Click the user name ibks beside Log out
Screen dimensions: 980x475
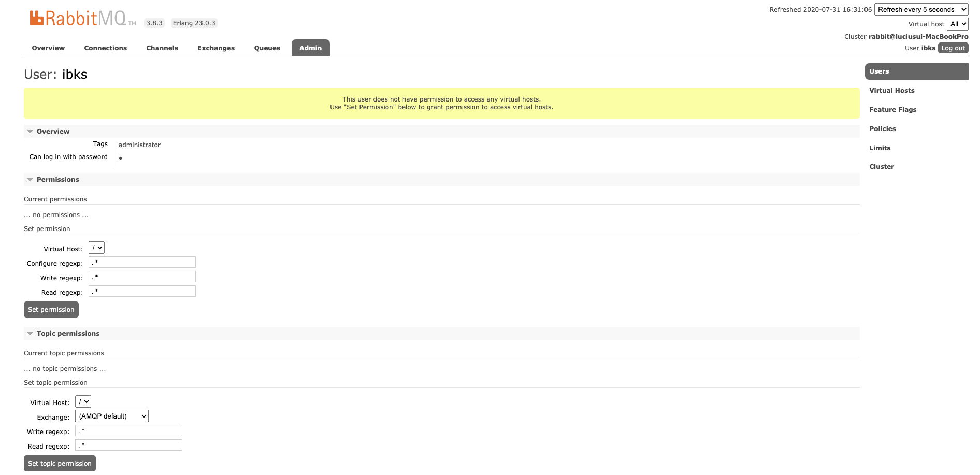click(928, 48)
